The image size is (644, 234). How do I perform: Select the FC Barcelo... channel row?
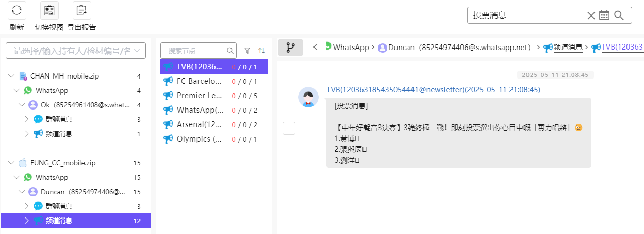(214, 81)
